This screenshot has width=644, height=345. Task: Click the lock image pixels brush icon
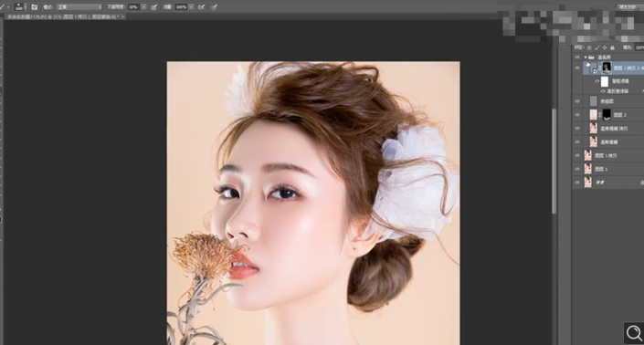(596, 47)
